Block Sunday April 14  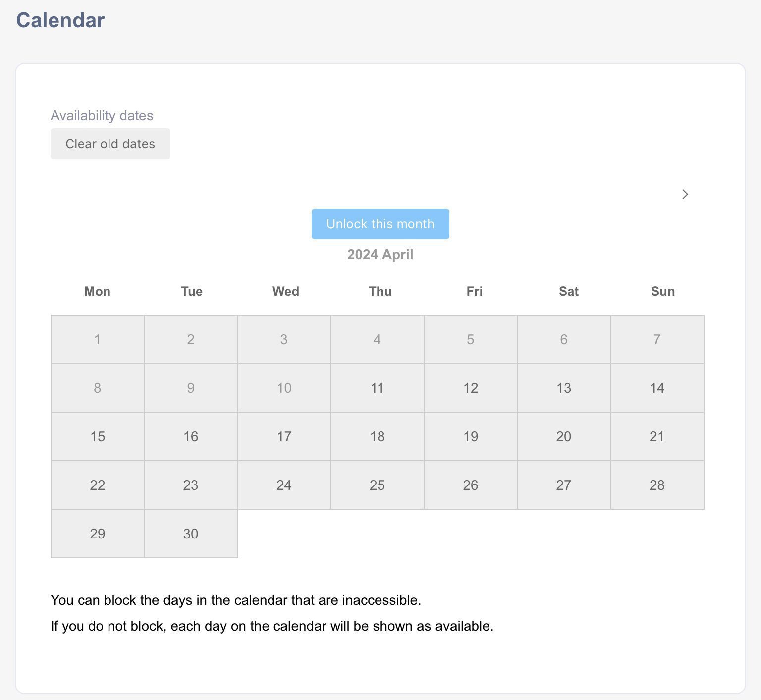[657, 388]
